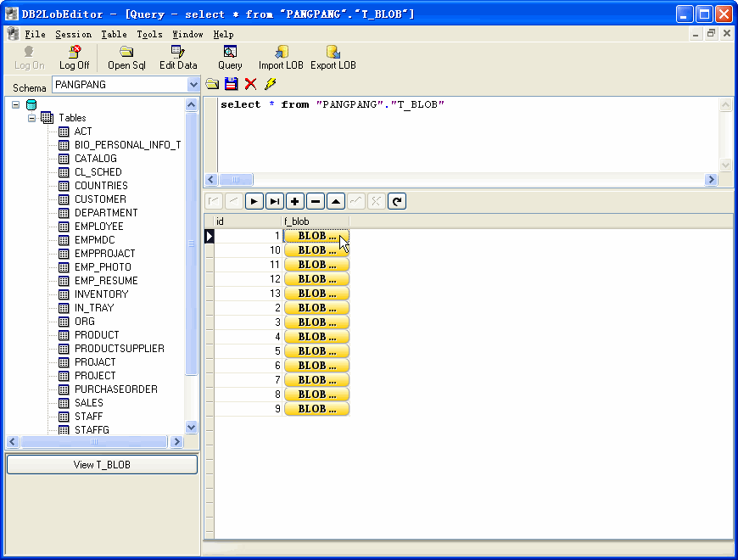Viewport: 738px width, 560px height.
Task: Select the EMPLOYEE table
Action: [99, 227]
